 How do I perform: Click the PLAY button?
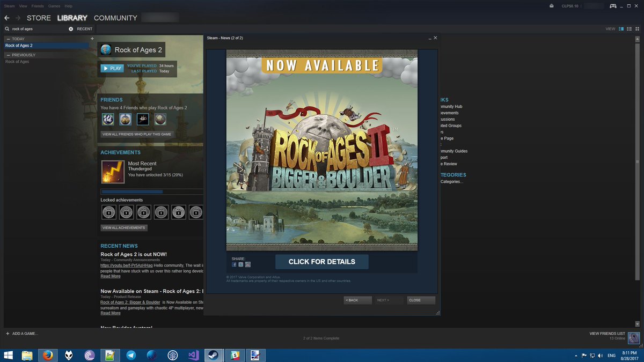[x=112, y=68]
